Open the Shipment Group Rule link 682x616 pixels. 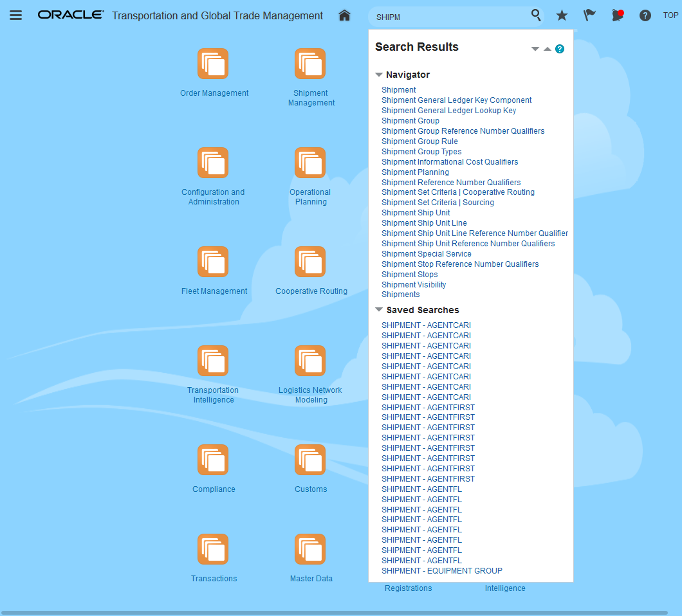tap(419, 141)
